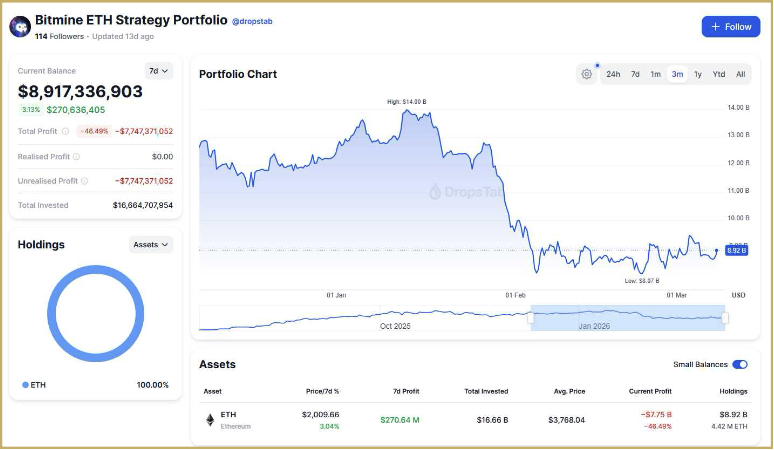Select the 7d chart range tab
The height and width of the screenshot is (450, 774).
point(635,74)
